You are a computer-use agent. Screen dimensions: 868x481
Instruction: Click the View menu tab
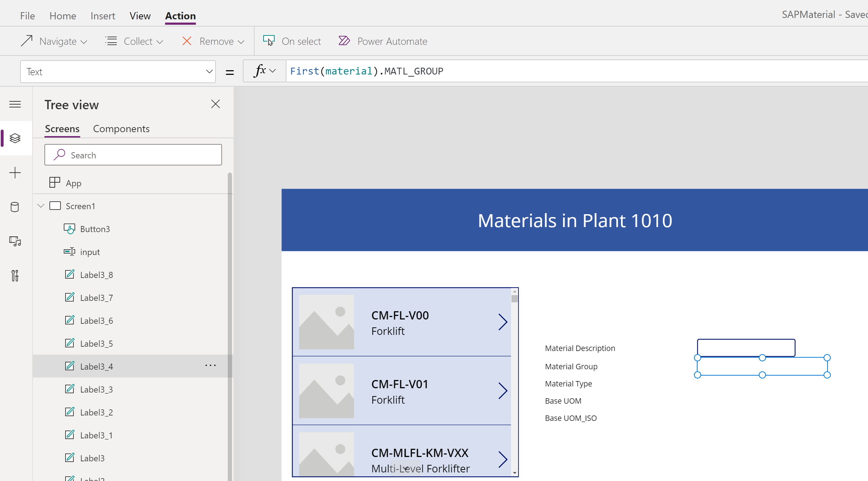pyautogui.click(x=140, y=15)
